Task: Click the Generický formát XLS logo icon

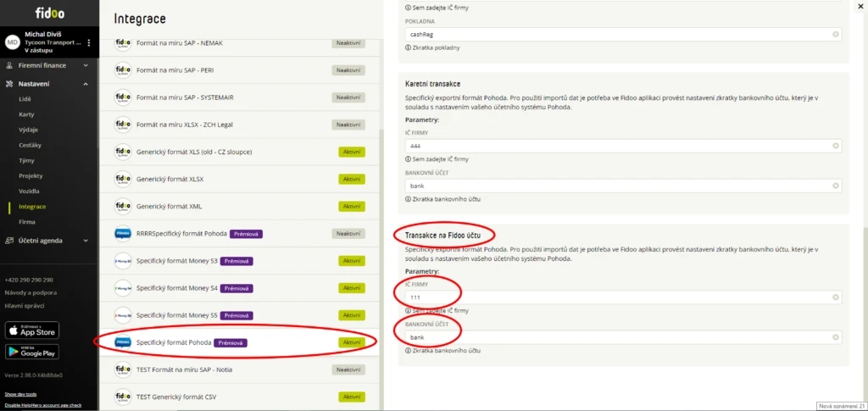Action: 123,152
